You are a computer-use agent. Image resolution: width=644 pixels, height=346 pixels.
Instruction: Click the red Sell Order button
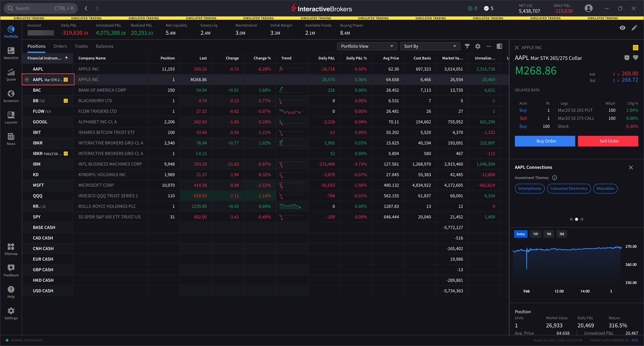608,141
